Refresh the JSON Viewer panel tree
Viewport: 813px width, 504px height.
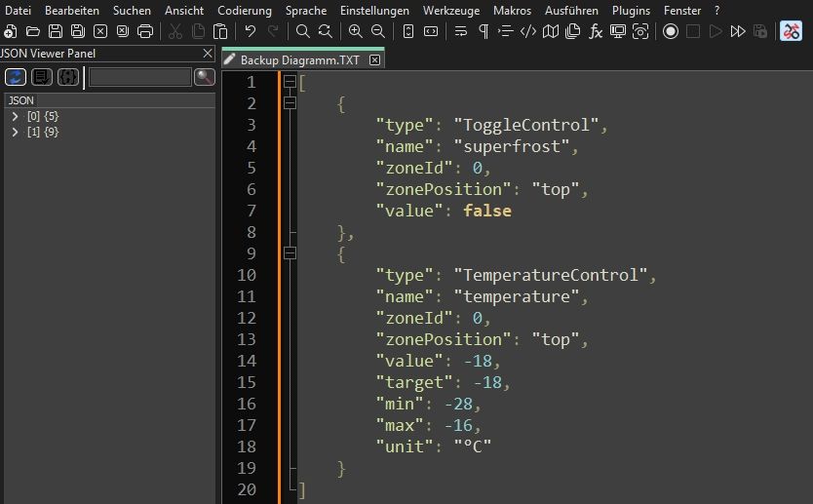pos(16,76)
